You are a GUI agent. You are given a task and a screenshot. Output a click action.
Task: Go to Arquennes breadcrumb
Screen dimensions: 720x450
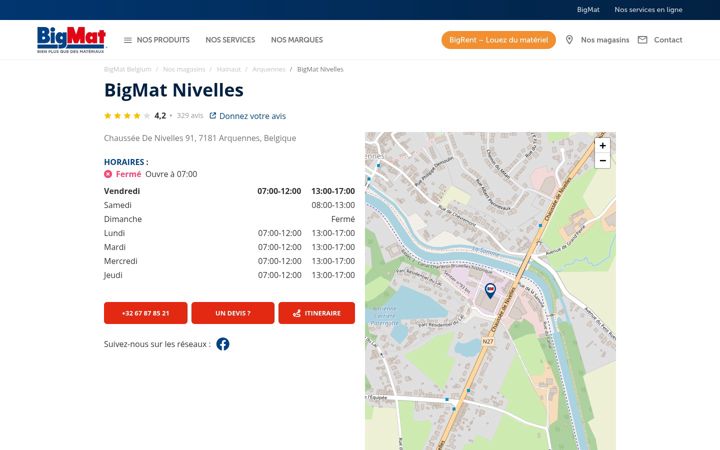coord(269,69)
